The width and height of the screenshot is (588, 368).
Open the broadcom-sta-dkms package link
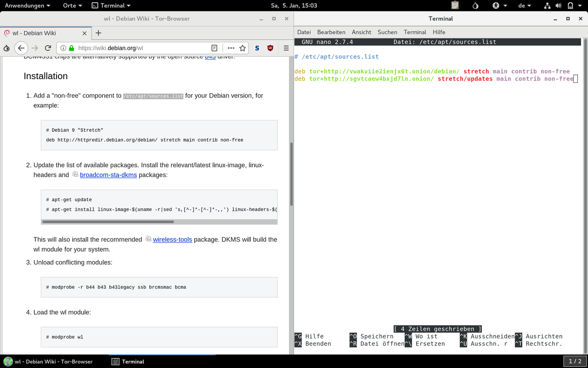tap(108, 175)
